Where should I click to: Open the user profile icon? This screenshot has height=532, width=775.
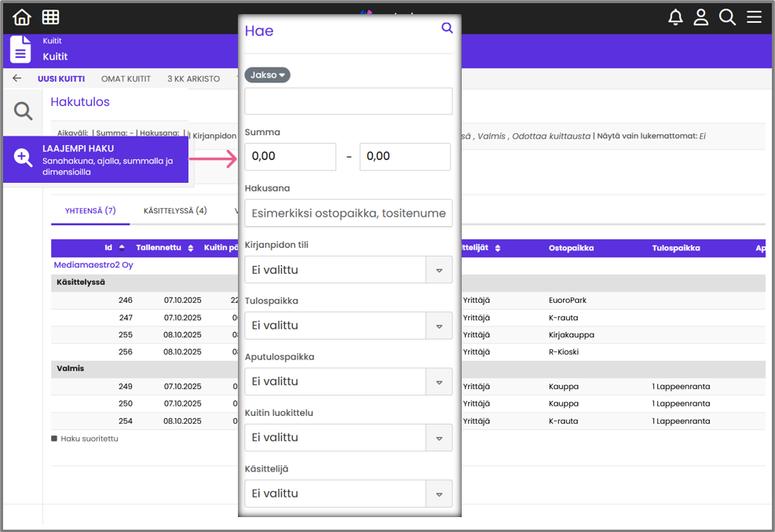[x=701, y=17]
